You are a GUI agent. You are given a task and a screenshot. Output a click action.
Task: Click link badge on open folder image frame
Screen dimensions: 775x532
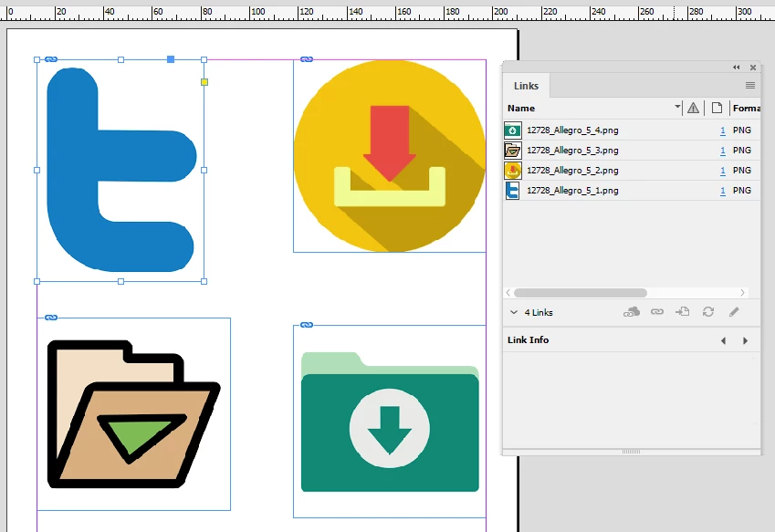click(x=51, y=318)
